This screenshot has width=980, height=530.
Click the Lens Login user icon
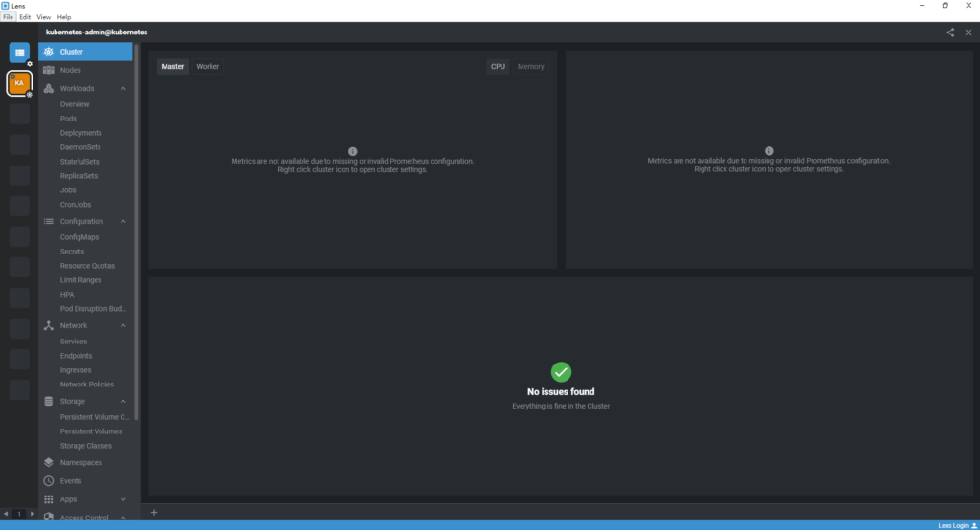click(974, 525)
